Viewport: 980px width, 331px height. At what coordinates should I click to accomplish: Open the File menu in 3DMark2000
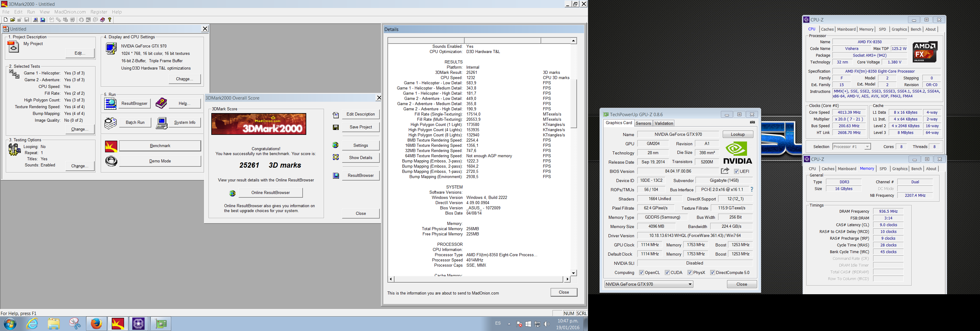[6, 12]
